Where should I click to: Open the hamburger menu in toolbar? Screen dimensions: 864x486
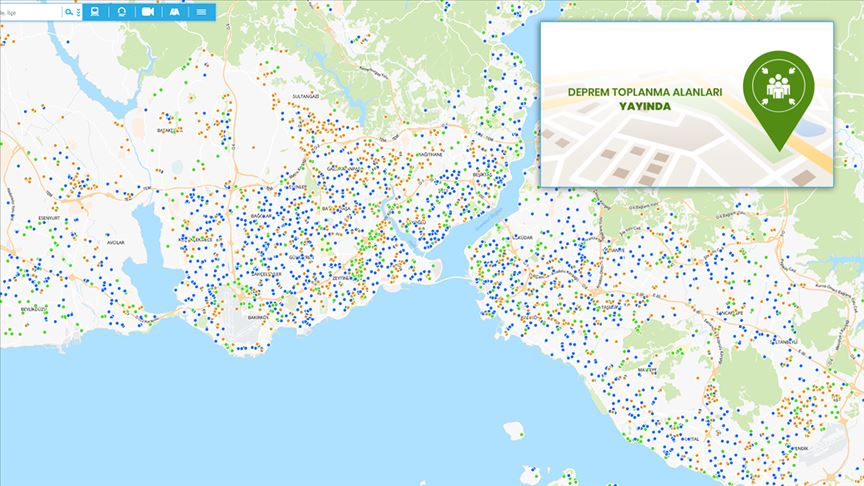[201, 12]
